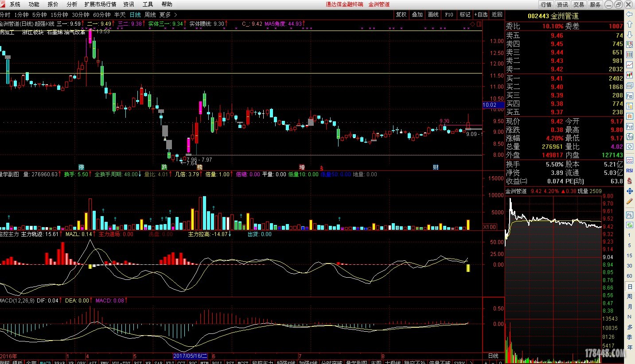Click the 资讯 button at top right
Viewport: 635px width, 364px height.
(562, 4)
